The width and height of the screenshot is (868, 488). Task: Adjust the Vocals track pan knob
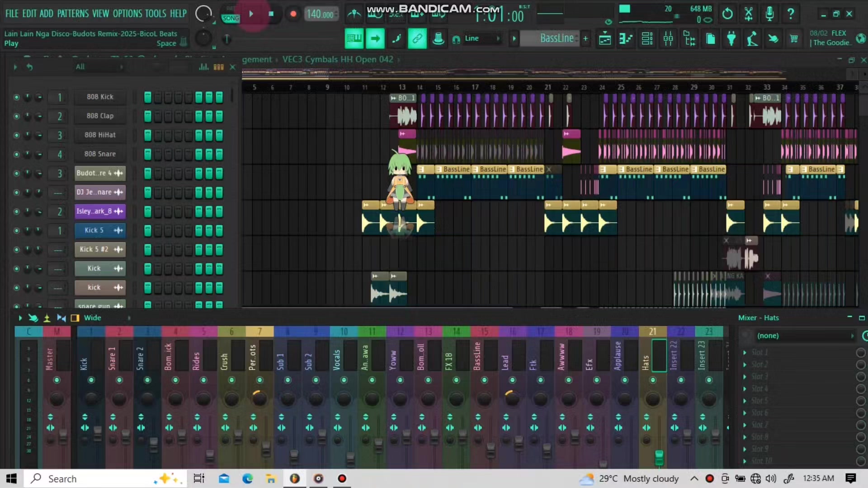coord(344,399)
